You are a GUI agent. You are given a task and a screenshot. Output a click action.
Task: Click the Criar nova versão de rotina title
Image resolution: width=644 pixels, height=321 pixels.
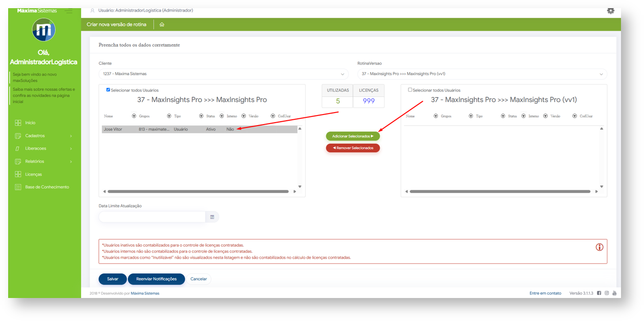(116, 24)
